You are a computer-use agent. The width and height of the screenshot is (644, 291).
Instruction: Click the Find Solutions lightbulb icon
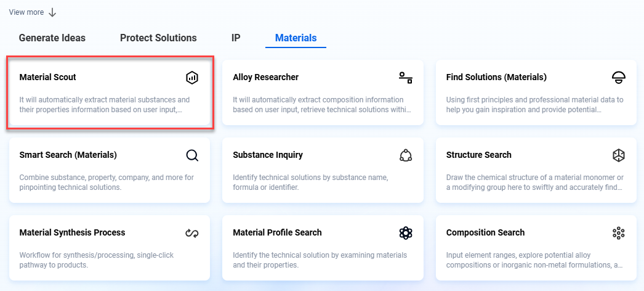[x=619, y=78]
